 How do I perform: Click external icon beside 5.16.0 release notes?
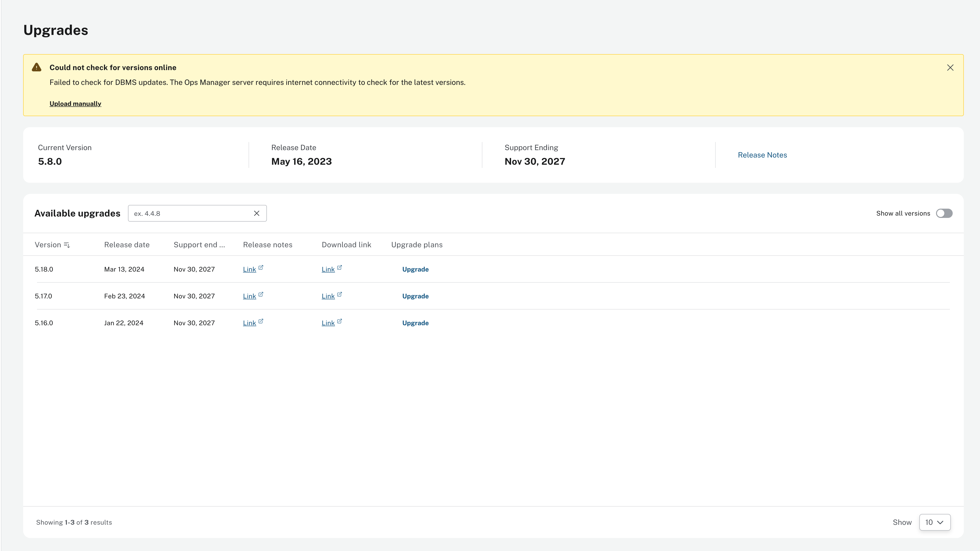pos(261,321)
